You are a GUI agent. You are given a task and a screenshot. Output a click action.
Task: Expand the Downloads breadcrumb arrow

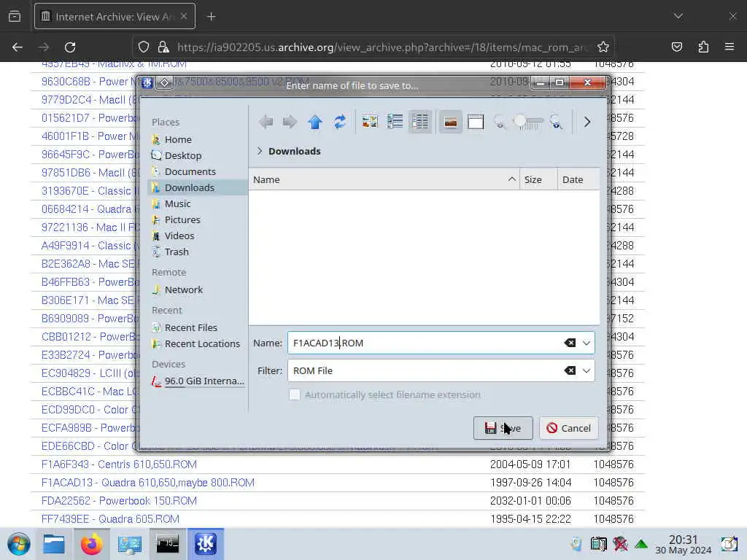[x=260, y=151]
